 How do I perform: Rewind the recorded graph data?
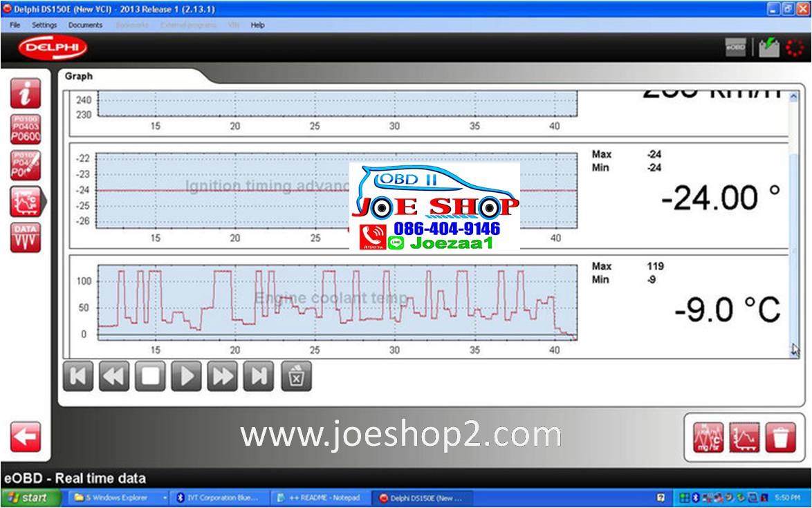tap(114, 376)
